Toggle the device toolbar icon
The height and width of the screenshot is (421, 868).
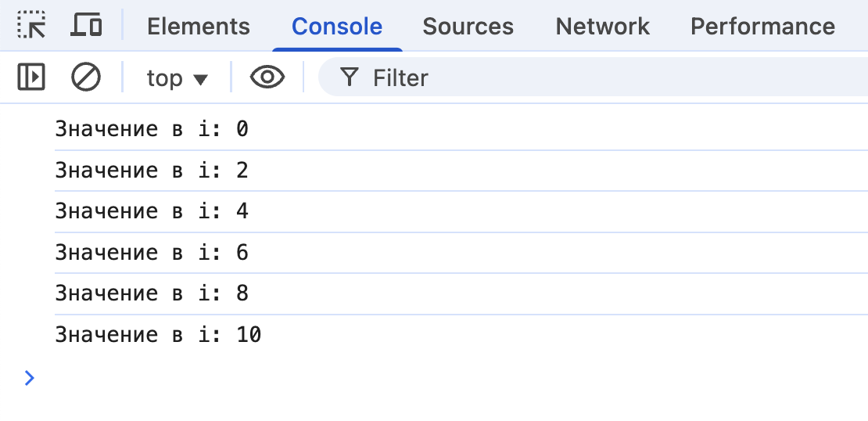[x=86, y=26]
